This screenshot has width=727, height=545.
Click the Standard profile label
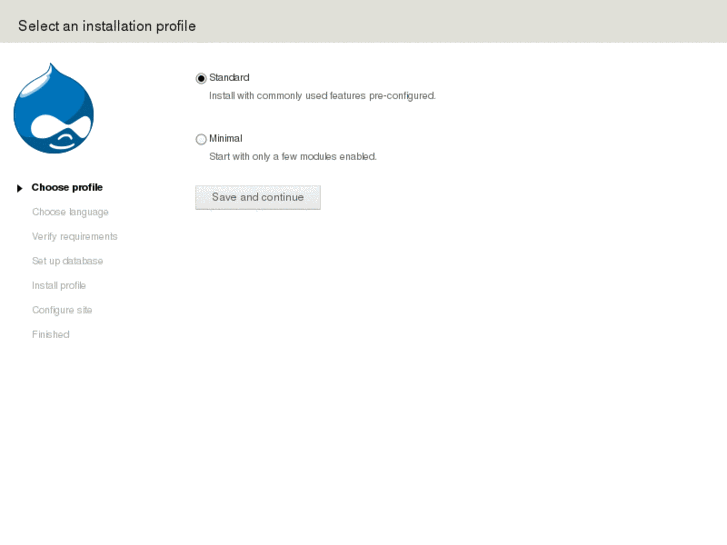point(229,78)
